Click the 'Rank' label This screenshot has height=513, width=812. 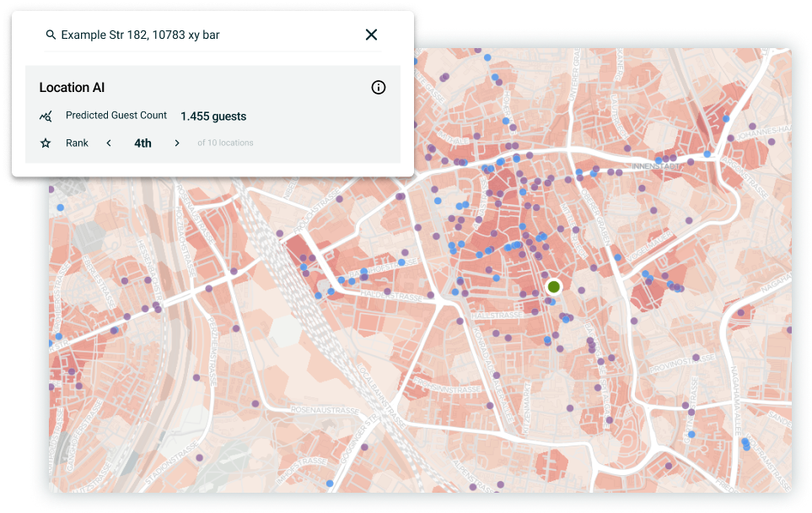pos(78,143)
